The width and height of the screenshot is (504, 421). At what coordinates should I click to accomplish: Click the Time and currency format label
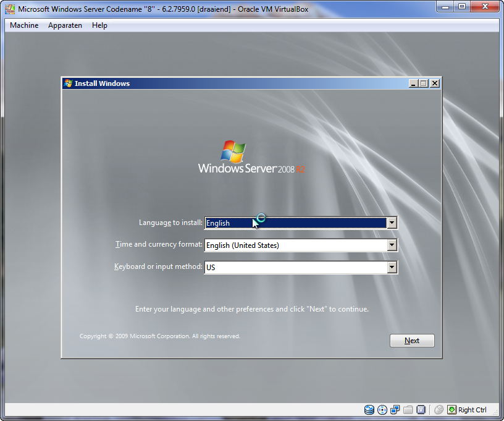pos(159,244)
